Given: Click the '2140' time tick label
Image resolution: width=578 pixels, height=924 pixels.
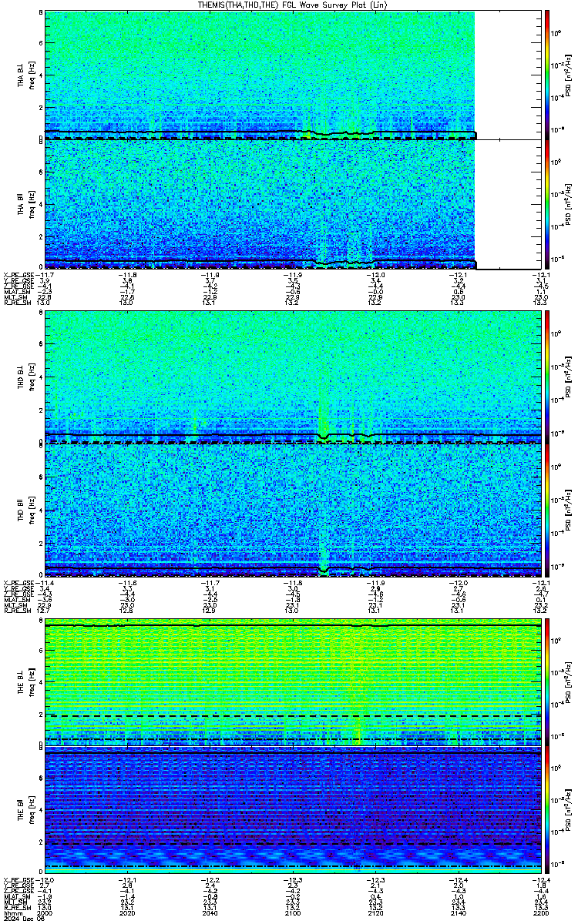Looking at the screenshot, I should pyautogui.click(x=458, y=912).
